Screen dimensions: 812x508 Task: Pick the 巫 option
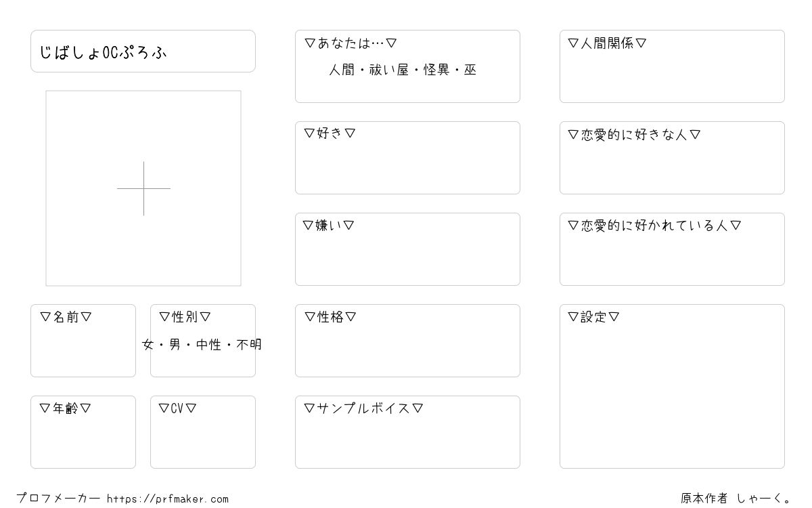click(x=470, y=70)
